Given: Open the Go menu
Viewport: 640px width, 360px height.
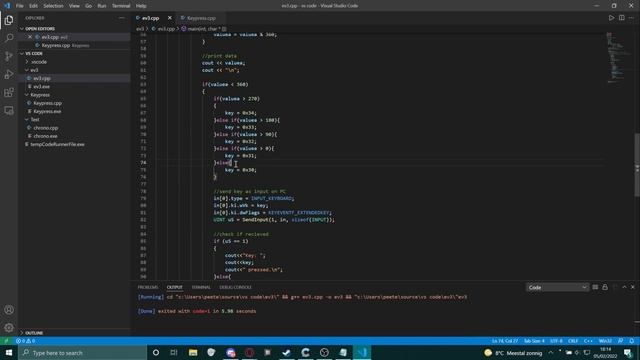Looking at the screenshot, I should [x=89, y=6].
